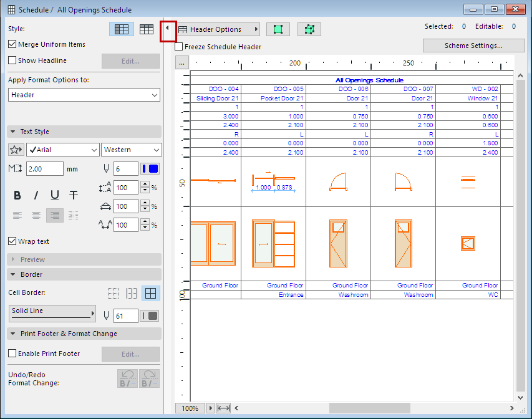Image resolution: width=532 pixels, height=419 pixels.
Task: Expand the Preview section
Action: (32, 259)
